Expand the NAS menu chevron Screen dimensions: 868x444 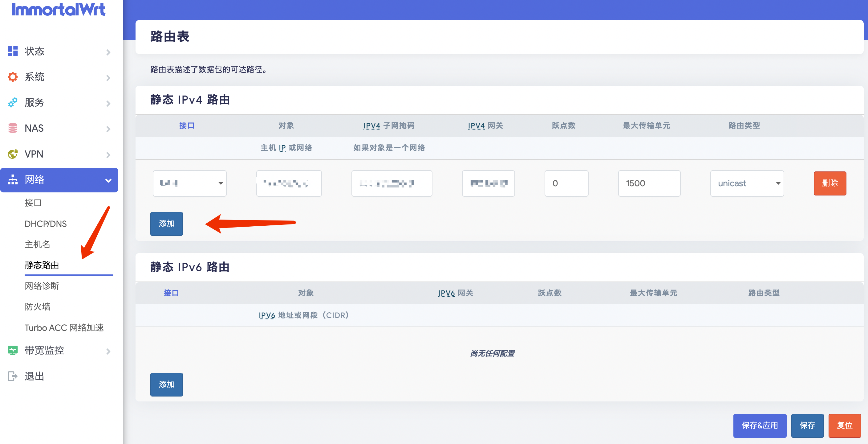[108, 129]
